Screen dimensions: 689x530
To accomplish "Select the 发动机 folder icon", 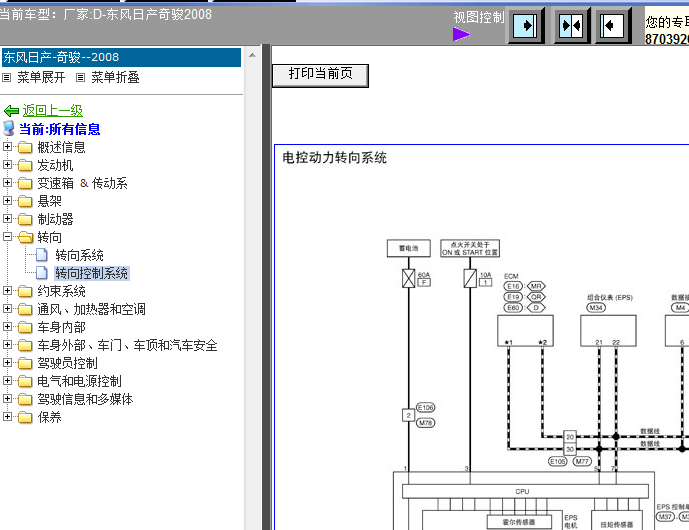I will [x=25, y=165].
